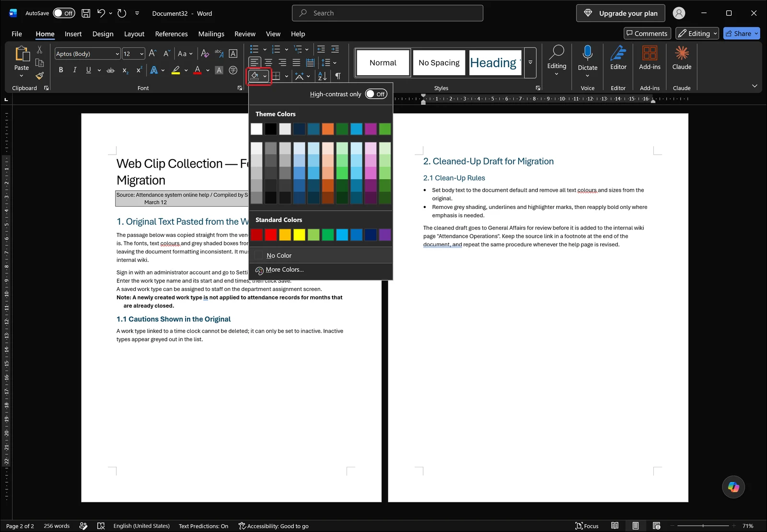Click the Clear All Formatting icon
This screenshot has width=767, height=532.
click(205, 53)
